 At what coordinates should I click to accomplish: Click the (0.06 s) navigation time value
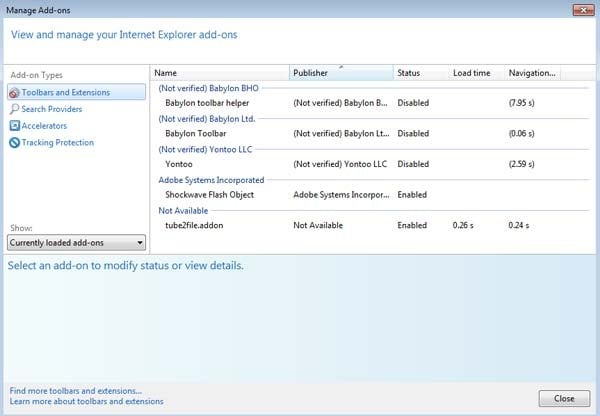[522, 134]
